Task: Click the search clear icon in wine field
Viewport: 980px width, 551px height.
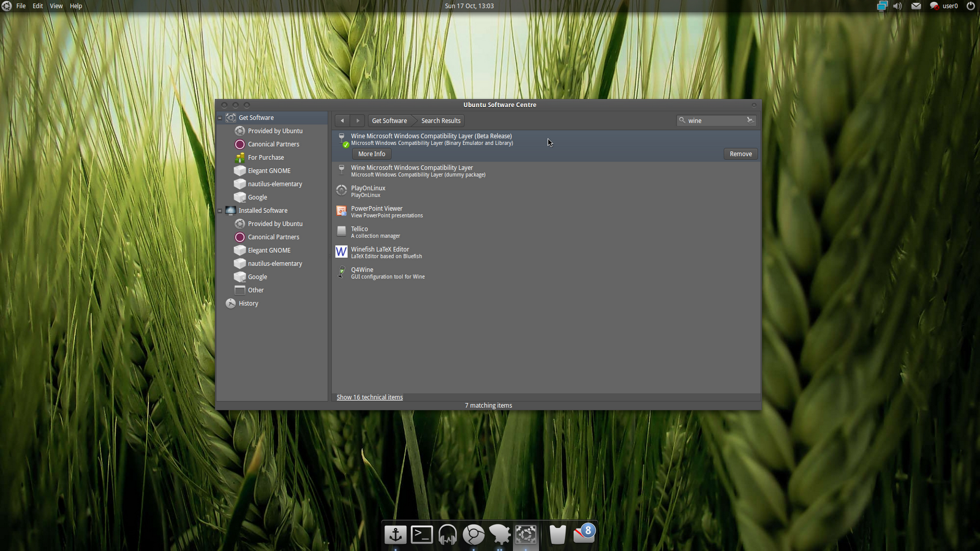Action: [750, 121]
